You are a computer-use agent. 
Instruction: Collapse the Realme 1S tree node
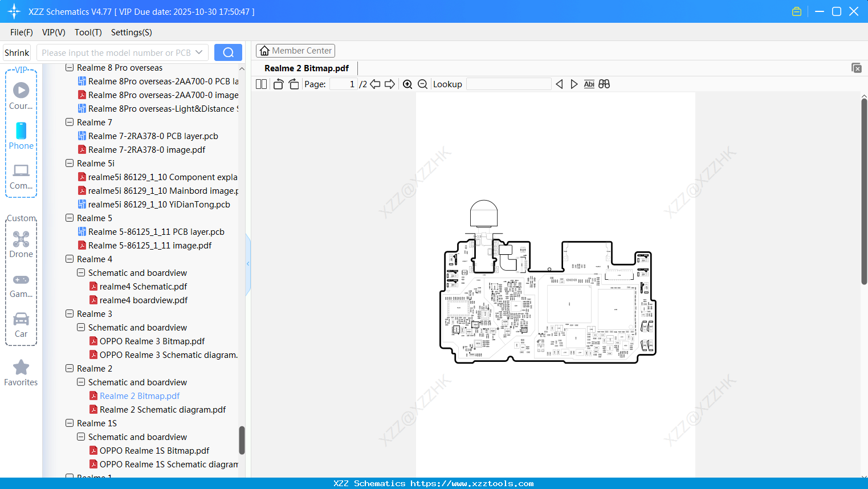[70, 423]
